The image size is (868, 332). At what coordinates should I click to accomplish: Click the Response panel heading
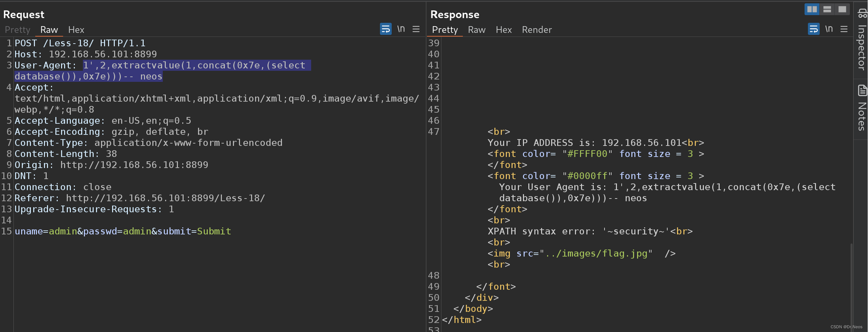(455, 14)
